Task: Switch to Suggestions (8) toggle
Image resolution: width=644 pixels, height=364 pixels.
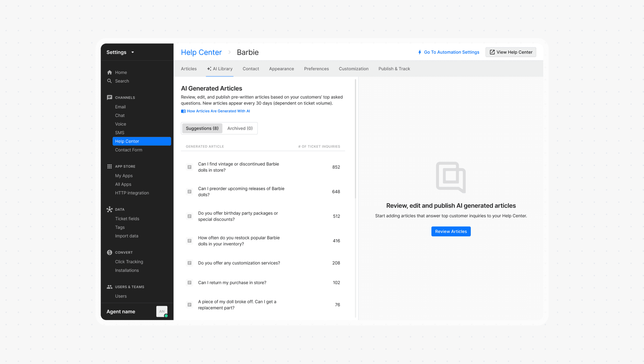Action: [202, 128]
